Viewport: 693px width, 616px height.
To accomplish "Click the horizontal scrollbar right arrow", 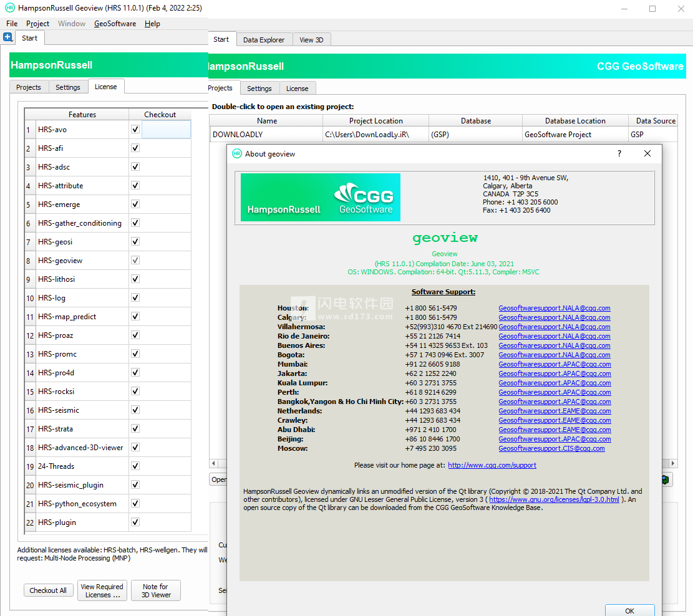I will tap(672, 463).
